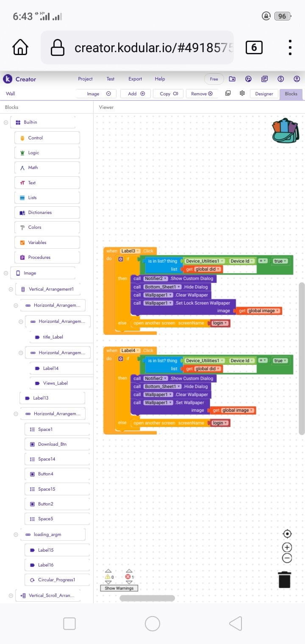This screenshot has width=305, height=644.
Task: Zoom in the blocks workspace
Action: tap(287, 547)
